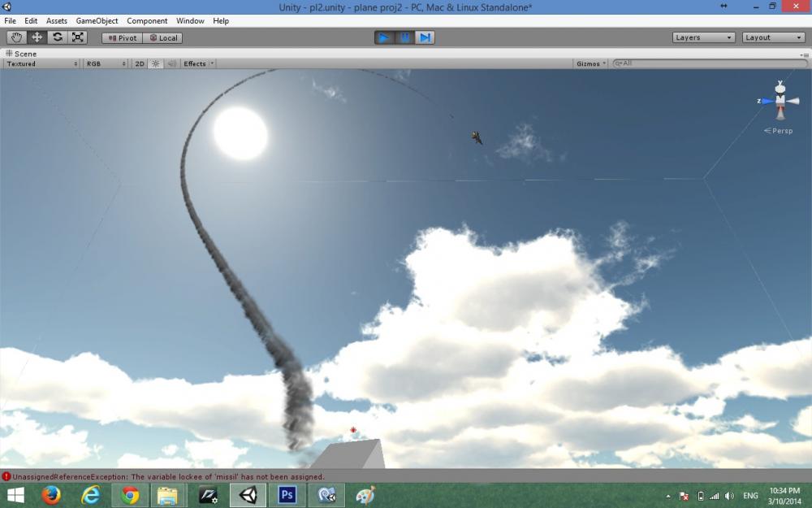Click the Pause button
The width and height of the screenshot is (812, 508).
(404, 37)
